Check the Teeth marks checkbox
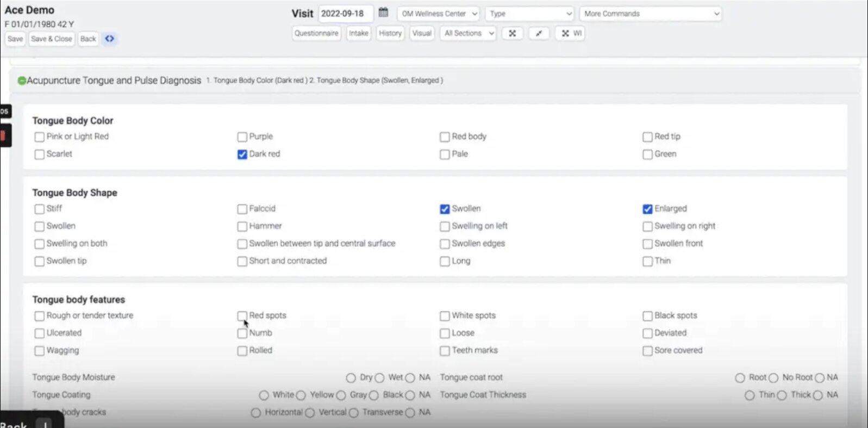The image size is (868, 428). pos(445,351)
